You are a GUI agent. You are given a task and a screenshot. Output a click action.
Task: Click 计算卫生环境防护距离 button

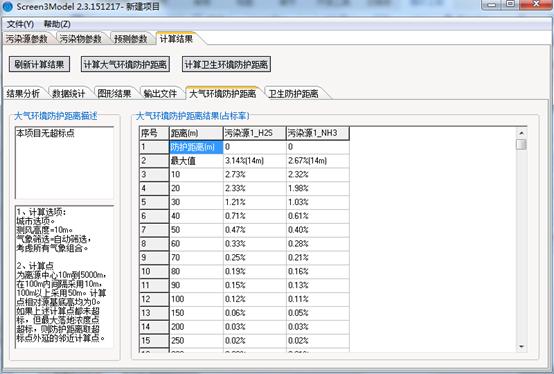coord(226,64)
